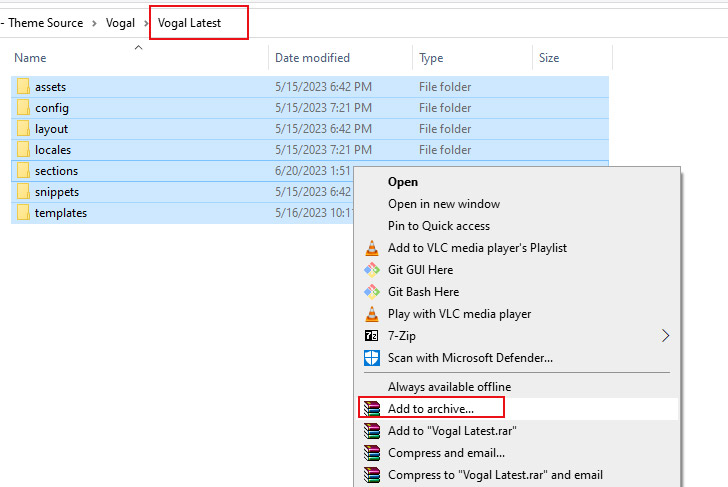The width and height of the screenshot is (728, 487).
Task: Click the config folder icon
Action: [x=23, y=107]
